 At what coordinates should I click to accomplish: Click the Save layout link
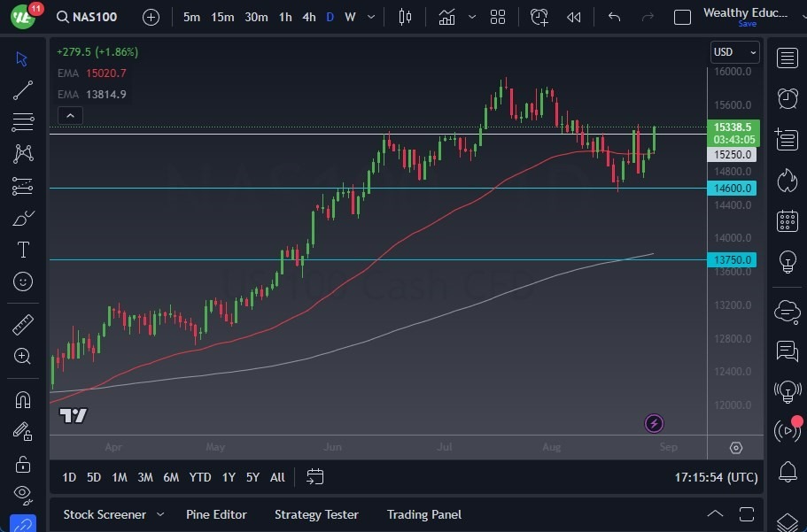click(x=748, y=24)
